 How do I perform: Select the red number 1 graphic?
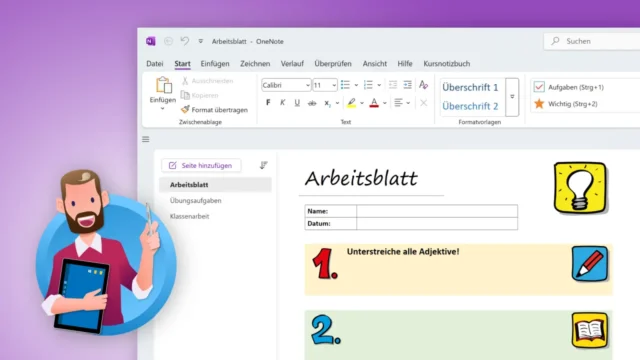[x=325, y=264]
